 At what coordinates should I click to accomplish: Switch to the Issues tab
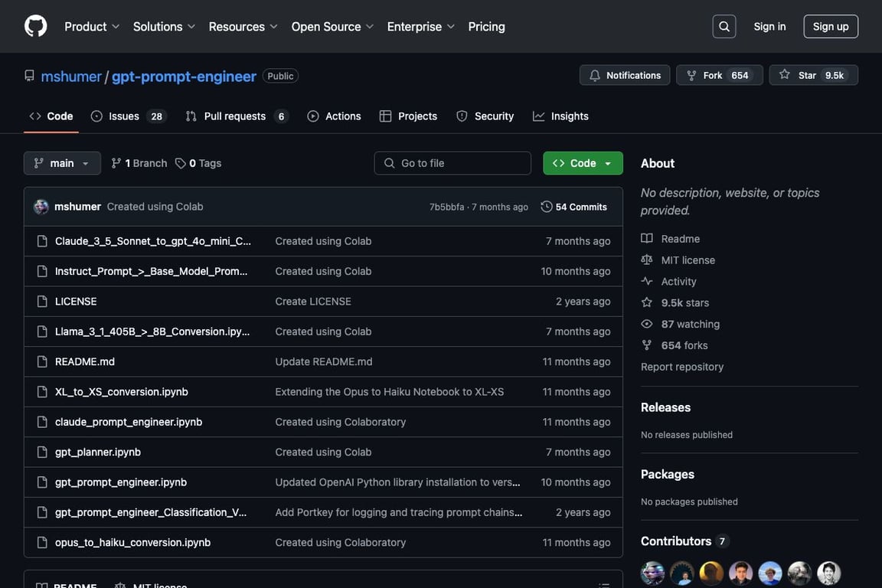click(126, 116)
